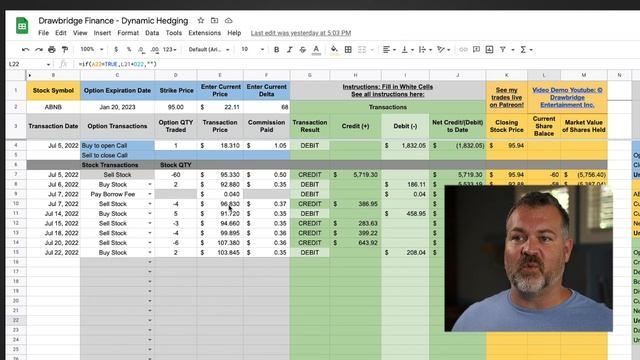Open the horizontal align options

point(389,49)
